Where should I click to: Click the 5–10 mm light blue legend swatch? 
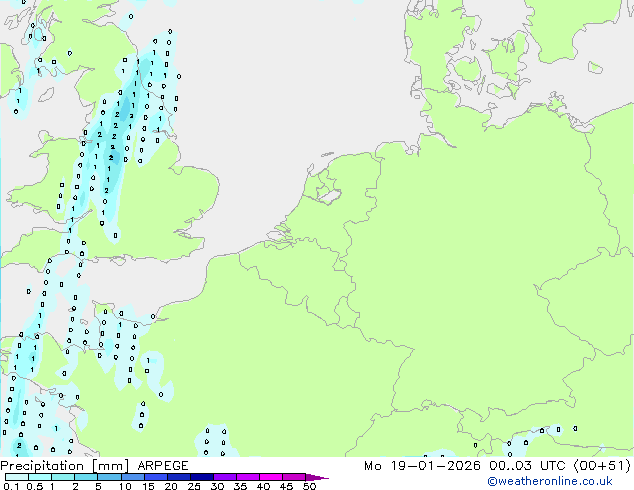pyautogui.click(x=109, y=477)
